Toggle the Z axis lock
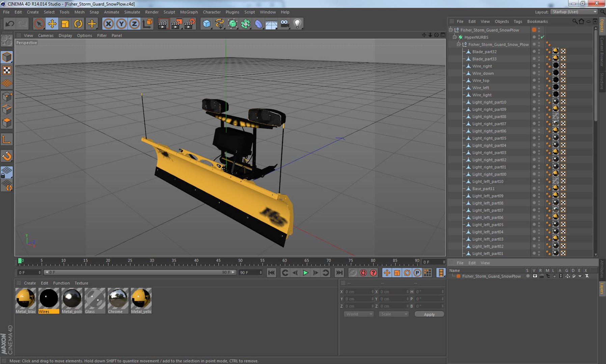The height and width of the screenshot is (364, 606). tap(134, 24)
